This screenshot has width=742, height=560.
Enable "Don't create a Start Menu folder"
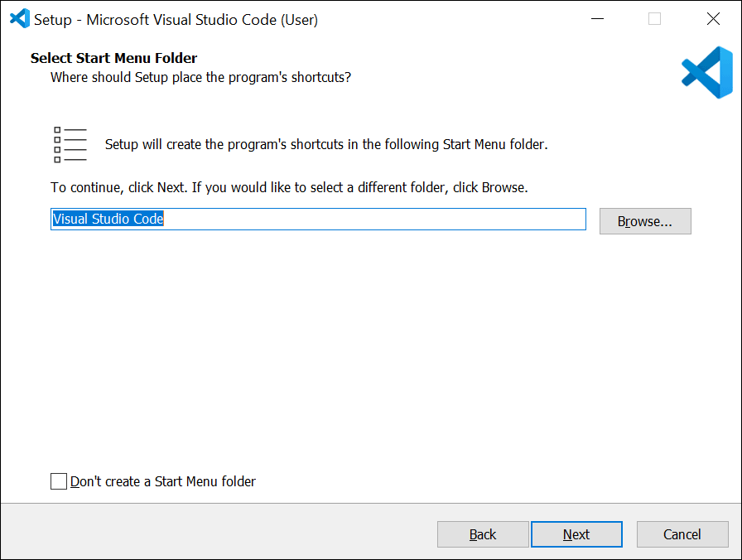pos(59,481)
